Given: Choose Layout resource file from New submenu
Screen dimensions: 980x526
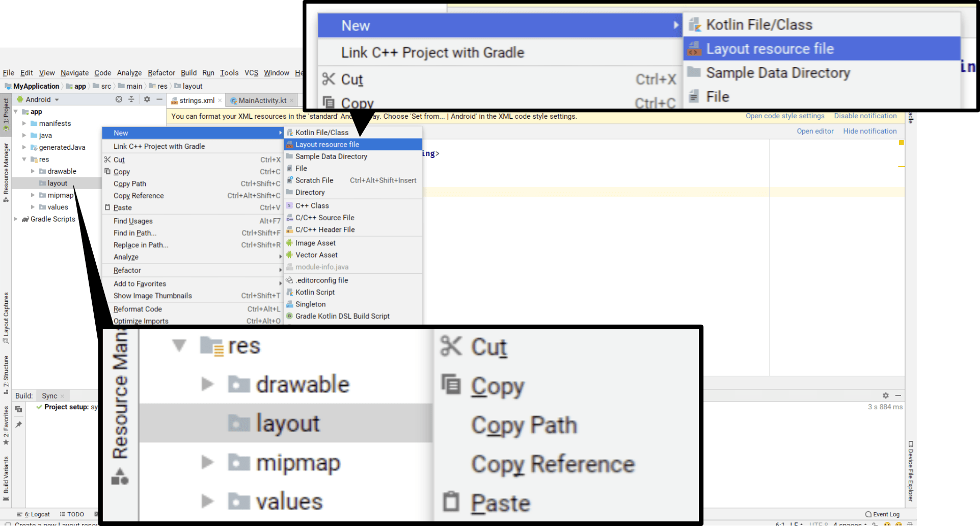Looking at the screenshot, I should pos(353,144).
